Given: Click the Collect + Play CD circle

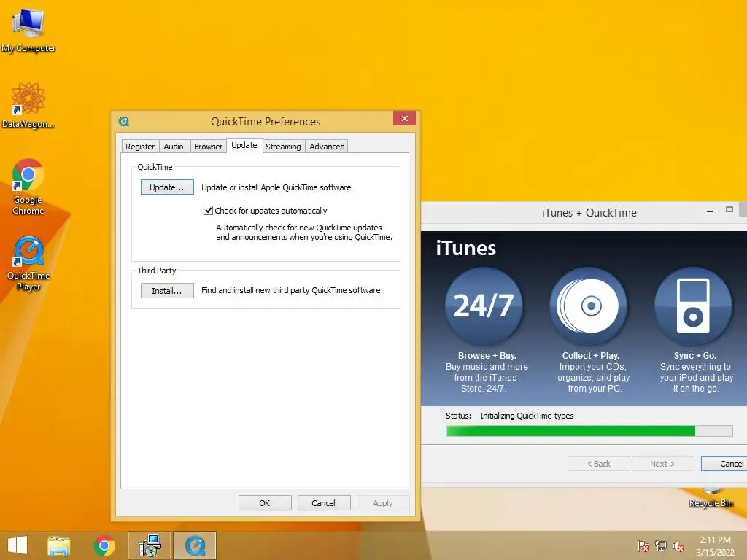Looking at the screenshot, I should 589,306.
